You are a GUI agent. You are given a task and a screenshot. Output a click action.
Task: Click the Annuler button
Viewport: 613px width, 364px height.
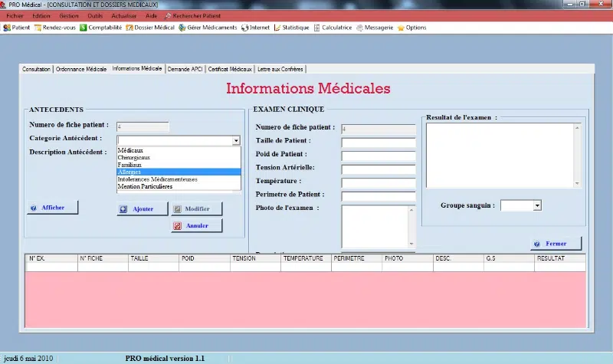197,226
